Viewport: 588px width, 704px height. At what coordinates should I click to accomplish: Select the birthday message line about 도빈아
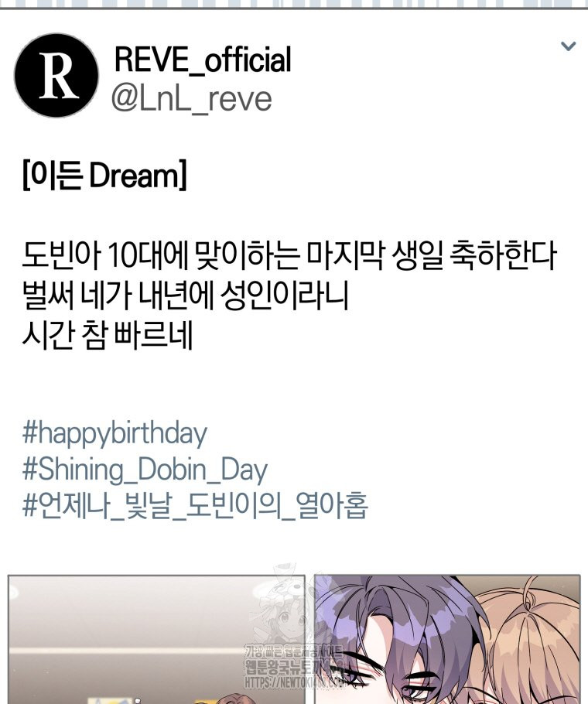pos(289,256)
